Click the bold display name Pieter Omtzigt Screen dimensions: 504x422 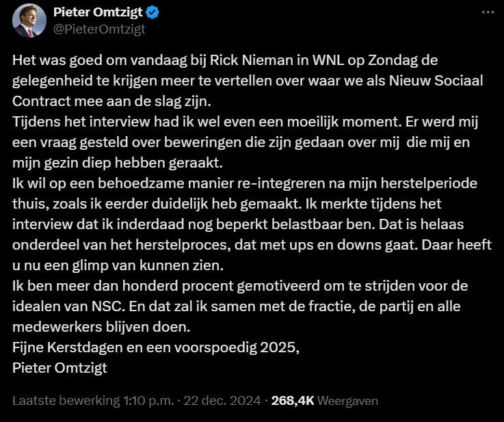tap(98, 12)
